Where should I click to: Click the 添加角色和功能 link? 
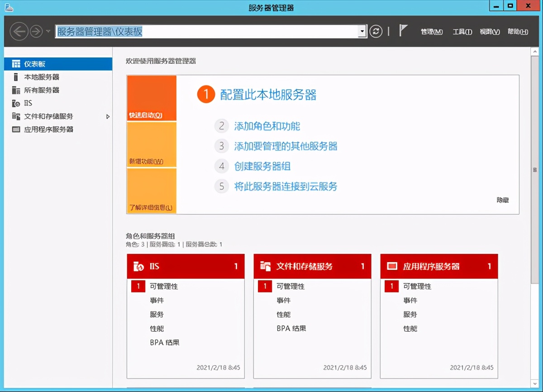267,126
